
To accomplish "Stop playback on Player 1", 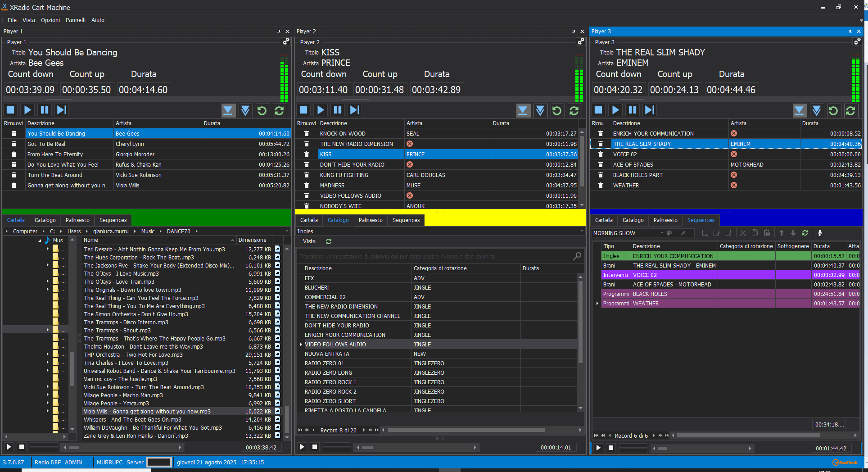I will [x=10, y=110].
